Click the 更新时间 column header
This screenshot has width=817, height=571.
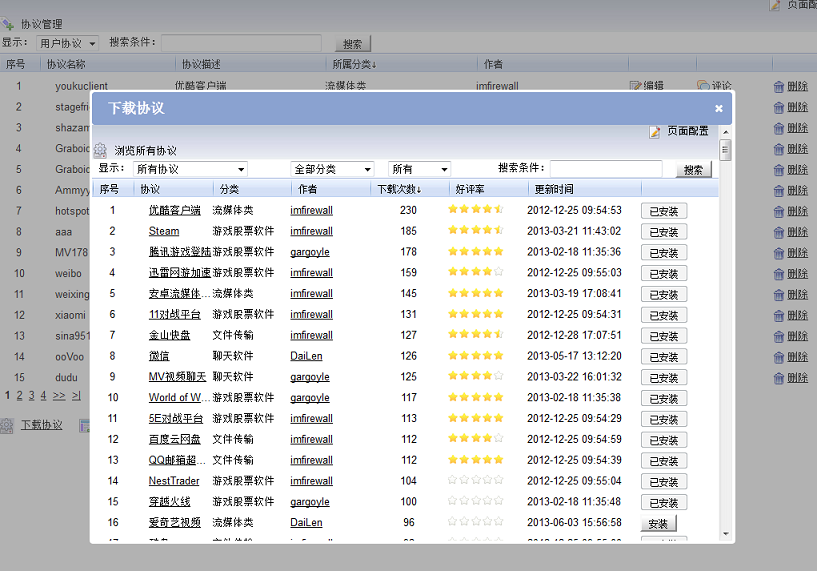(x=554, y=189)
